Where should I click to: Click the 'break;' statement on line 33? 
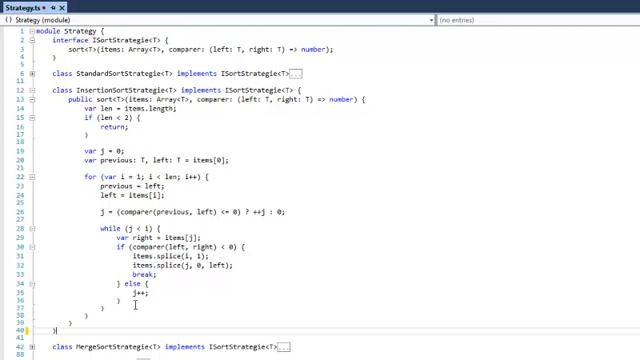pyautogui.click(x=144, y=275)
